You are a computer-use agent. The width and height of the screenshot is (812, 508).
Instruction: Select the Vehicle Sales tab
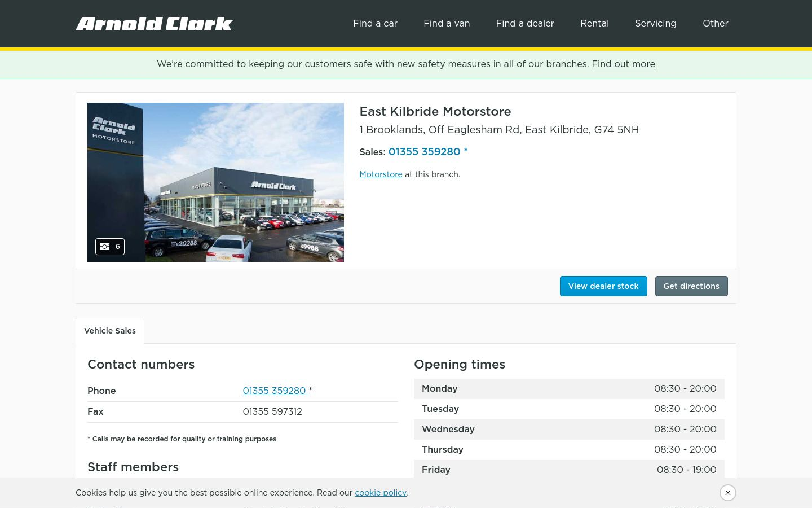pos(110,331)
